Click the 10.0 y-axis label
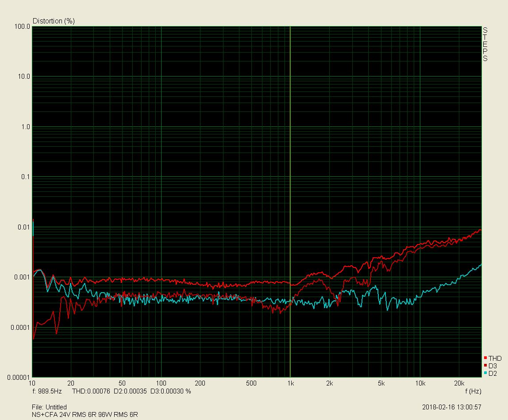Viewport: 508px width, 420px height. click(24, 76)
